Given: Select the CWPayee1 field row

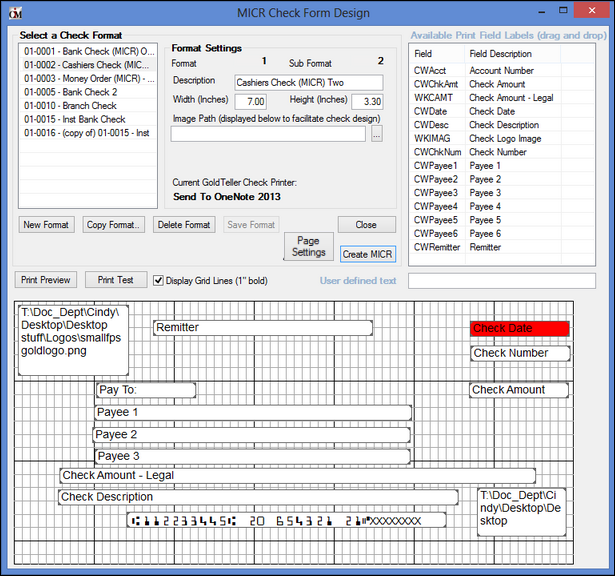Looking at the screenshot, I should [x=502, y=165].
